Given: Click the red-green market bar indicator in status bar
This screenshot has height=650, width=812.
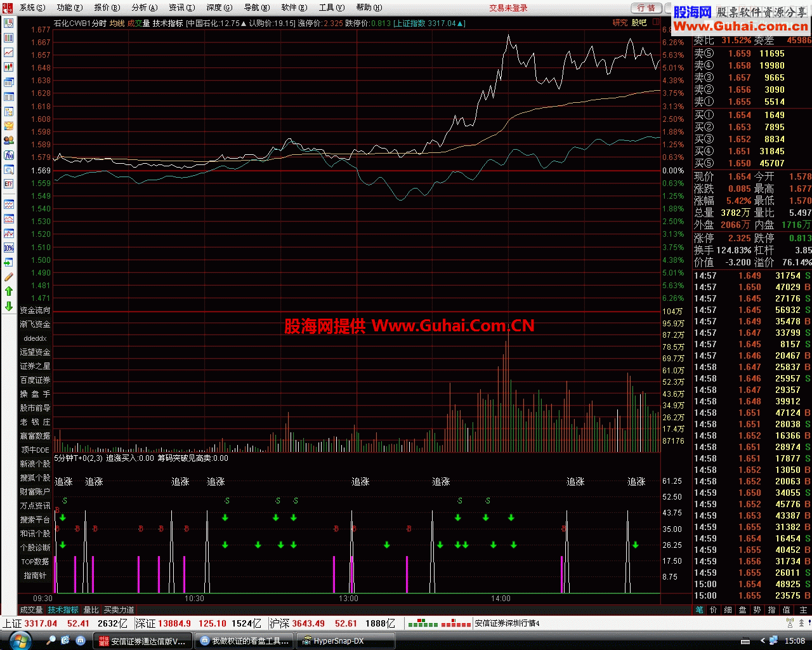Looking at the screenshot, I should pyautogui.click(x=439, y=623).
